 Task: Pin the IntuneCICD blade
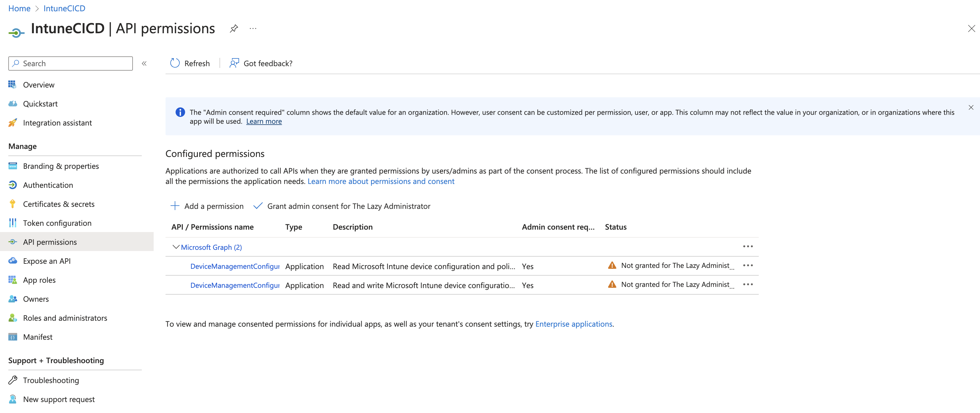(x=234, y=28)
